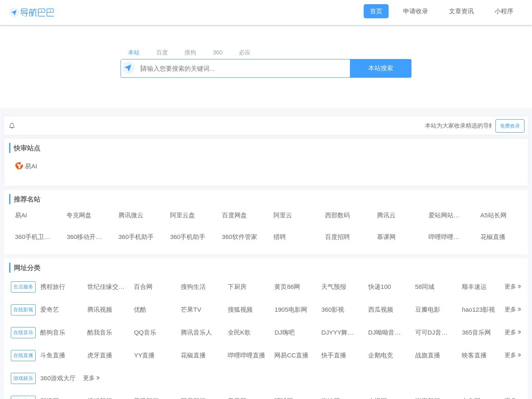This screenshot has height=399, width=532.
Task: Open the 小程序 menu item
Action: [x=504, y=11]
